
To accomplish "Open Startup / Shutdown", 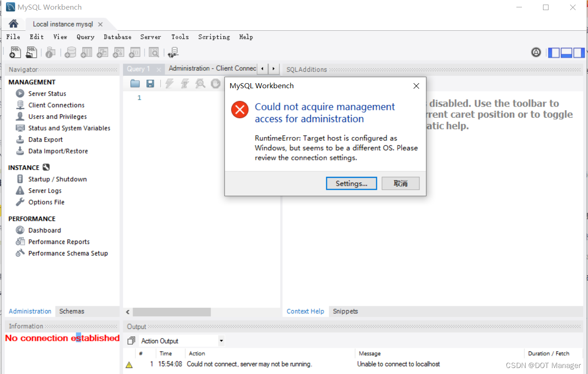I will [57, 179].
